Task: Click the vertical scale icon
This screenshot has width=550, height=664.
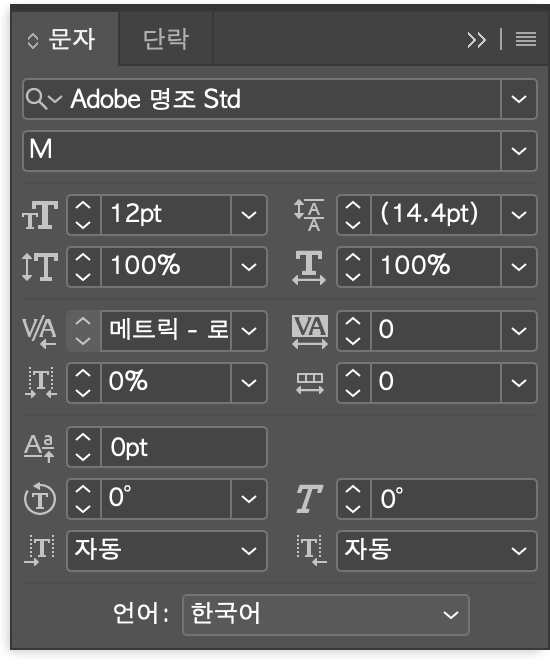Action: click(40, 267)
